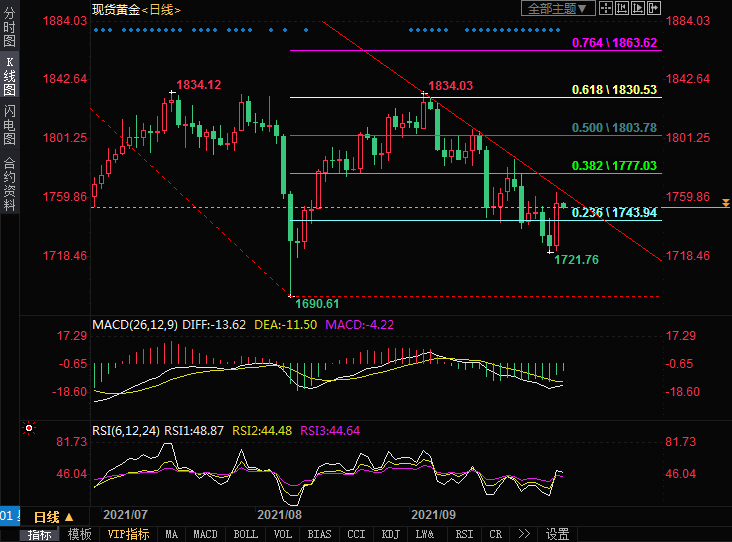Toggle the MACD indicator tab
Screen dimensions: 732x542
[205, 534]
